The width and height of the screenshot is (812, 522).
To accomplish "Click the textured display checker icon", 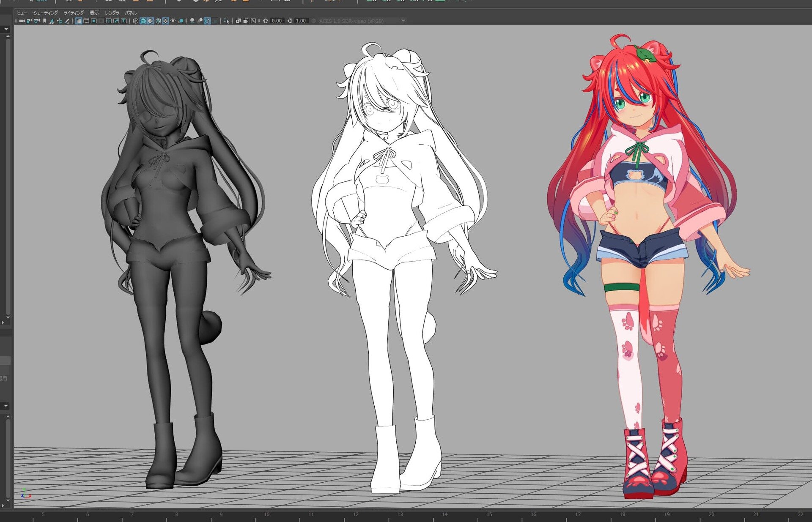I will click(166, 21).
